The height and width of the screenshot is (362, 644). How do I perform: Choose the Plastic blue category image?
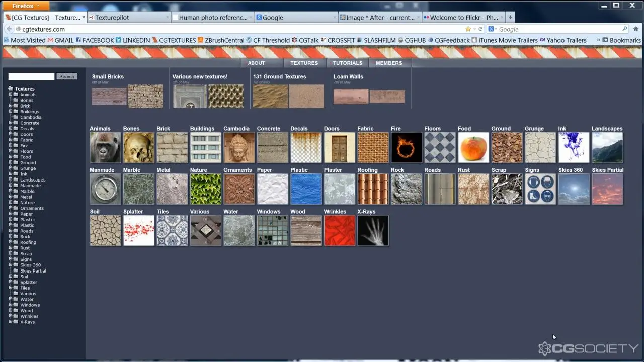coord(306,189)
